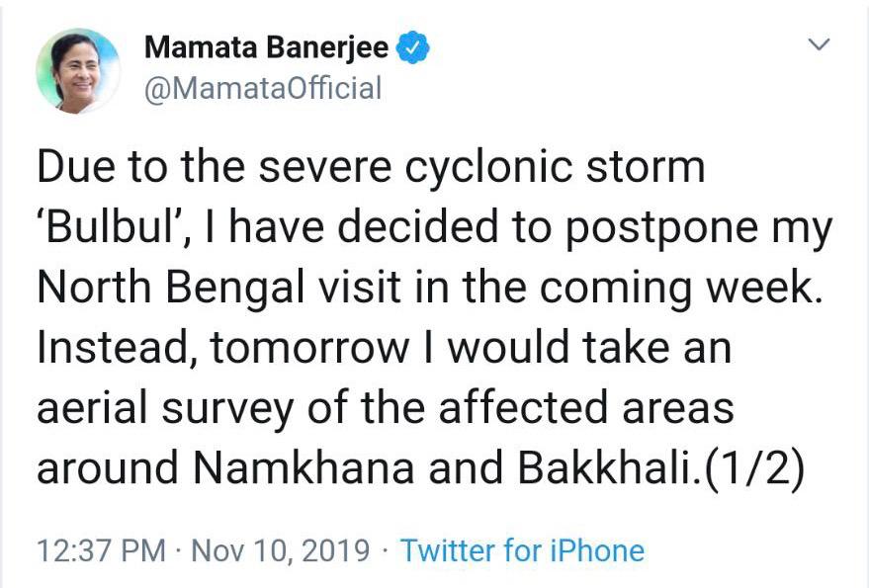869x588 pixels.
Task: Click the 'aerial survey' phrase in the tweet
Action: (x=165, y=407)
